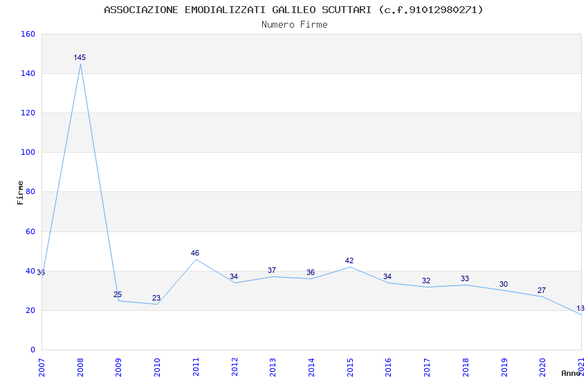Click the 33 data label
The height and width of the screenshot is (380, 588).
[465, 278]
